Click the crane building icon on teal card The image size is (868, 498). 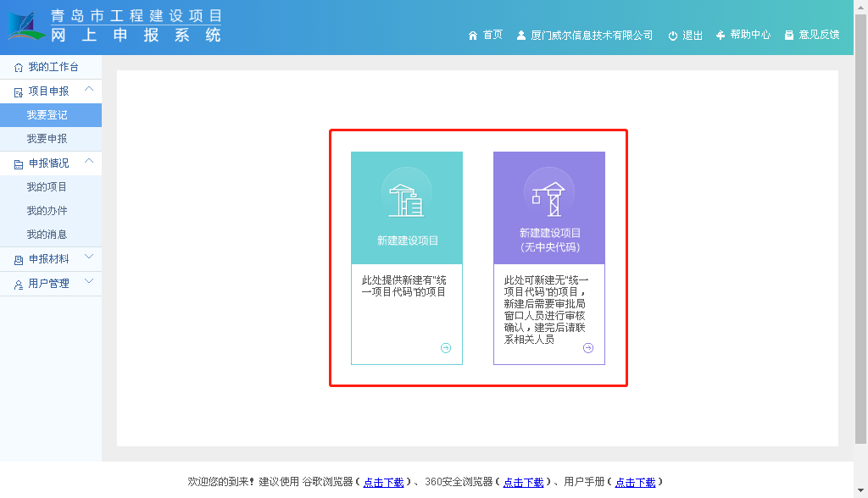(406, 199)
